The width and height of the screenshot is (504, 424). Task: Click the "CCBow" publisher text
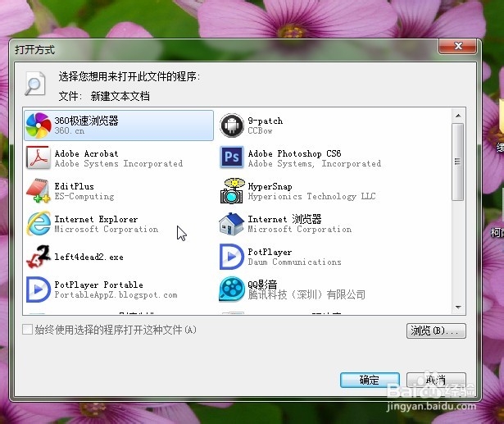point(260,130)
